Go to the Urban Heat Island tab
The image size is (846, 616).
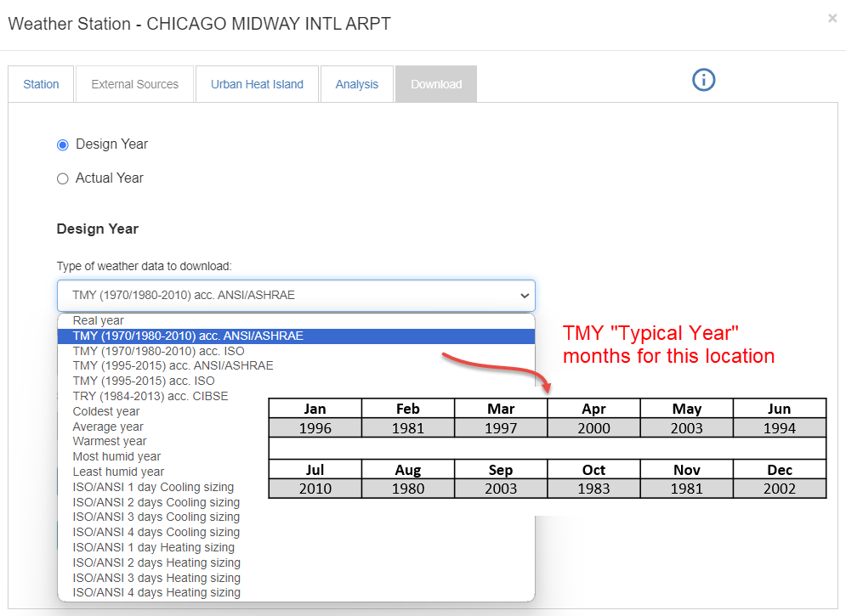pos(257,84)
